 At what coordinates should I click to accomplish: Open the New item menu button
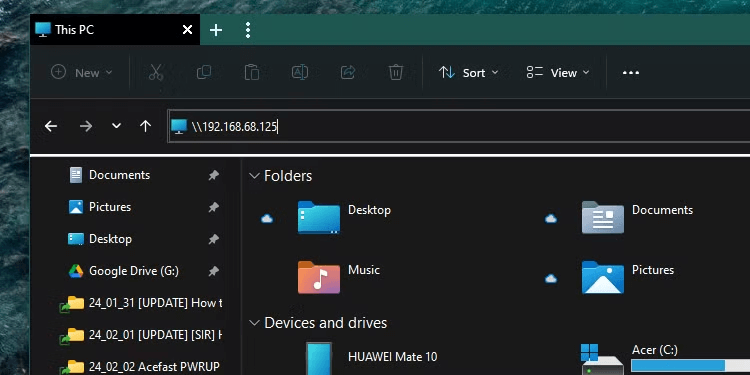click(x=82, y=73)
